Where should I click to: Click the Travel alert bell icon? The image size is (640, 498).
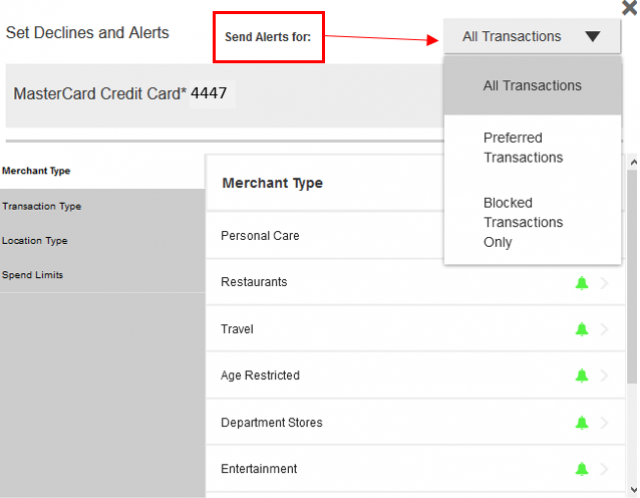[582, 329]
